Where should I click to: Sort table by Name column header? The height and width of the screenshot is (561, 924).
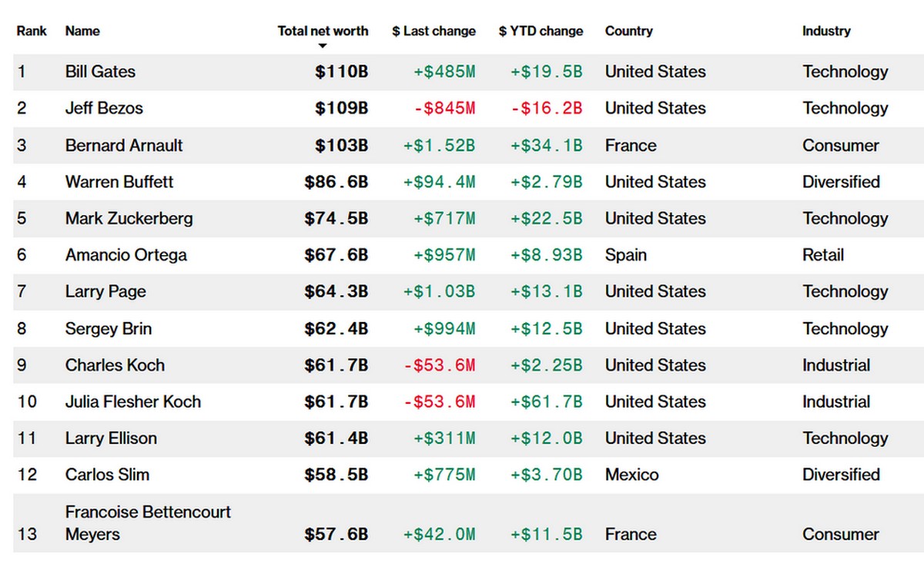pos(82,32)
